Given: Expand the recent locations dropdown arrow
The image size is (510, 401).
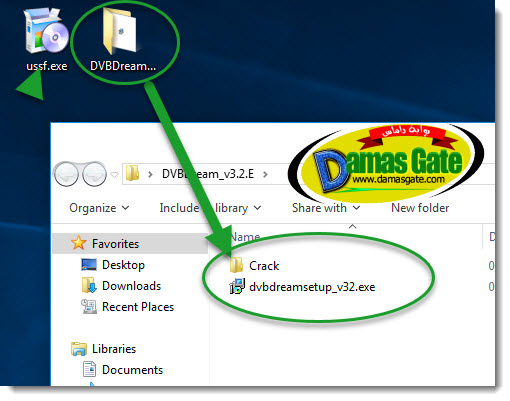Looking at the screenshot, I should pos(114,174).
